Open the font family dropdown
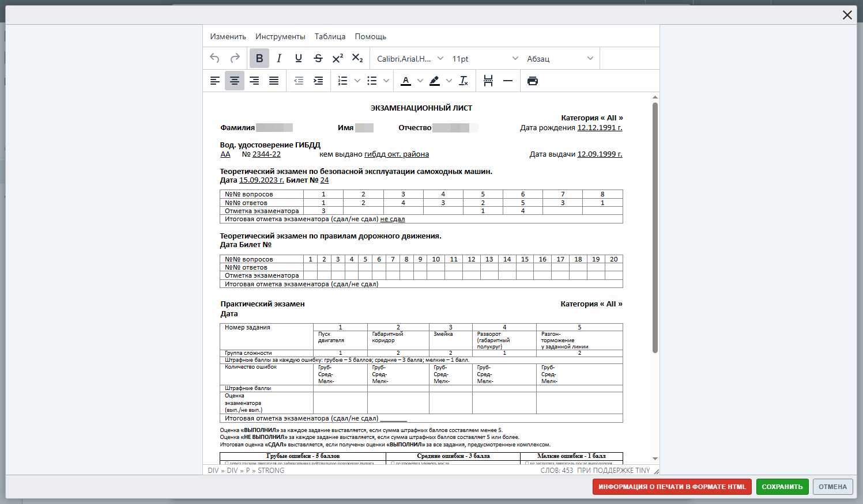This screenshot has height=504, width=863. pos(410,59)
